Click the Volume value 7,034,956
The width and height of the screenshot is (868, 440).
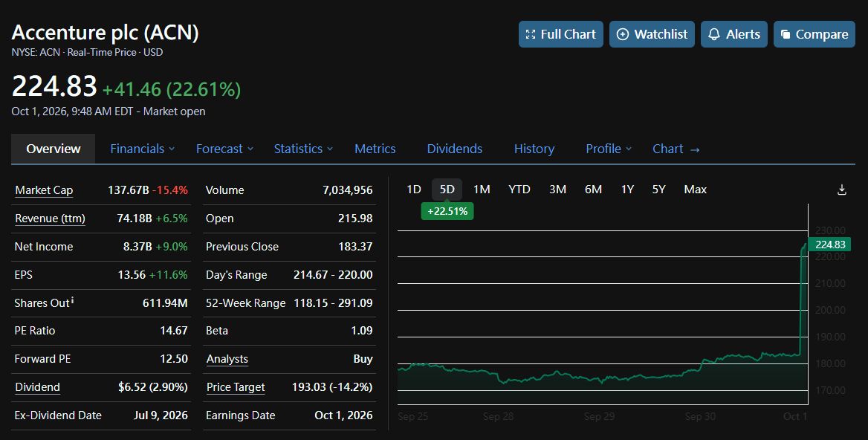point(348,190)
